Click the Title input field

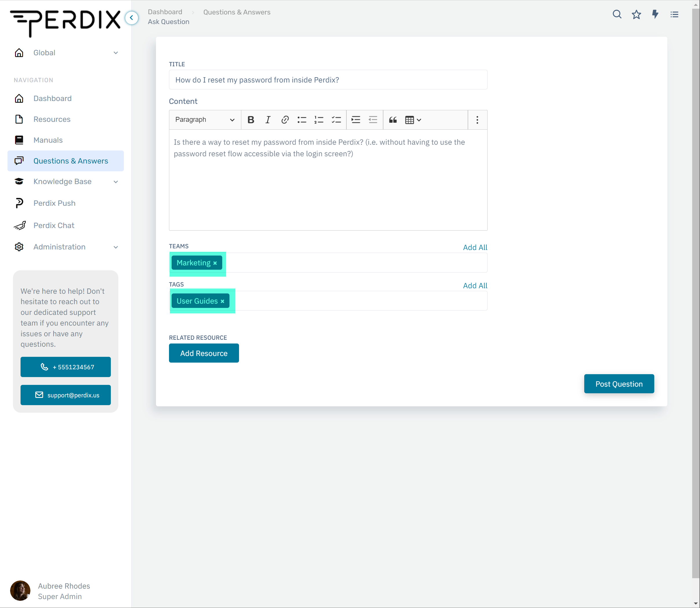(x=328, y=80)
